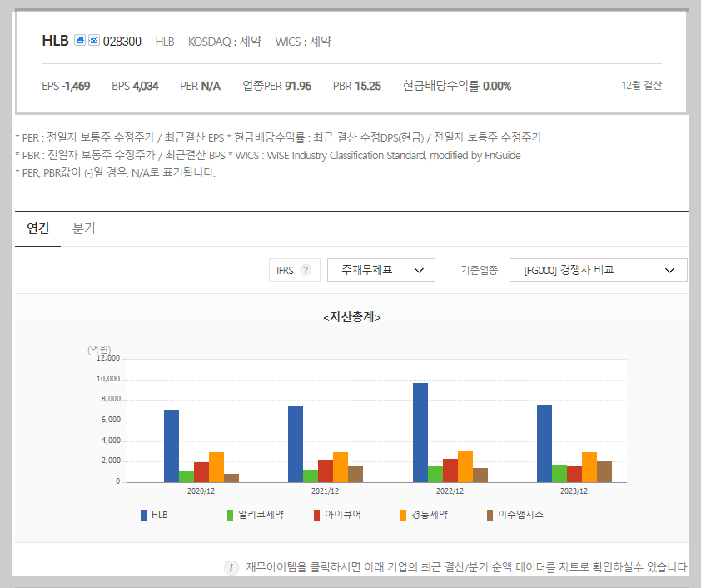Switch to the 연간 tab
701x588 pixels.
38,228
